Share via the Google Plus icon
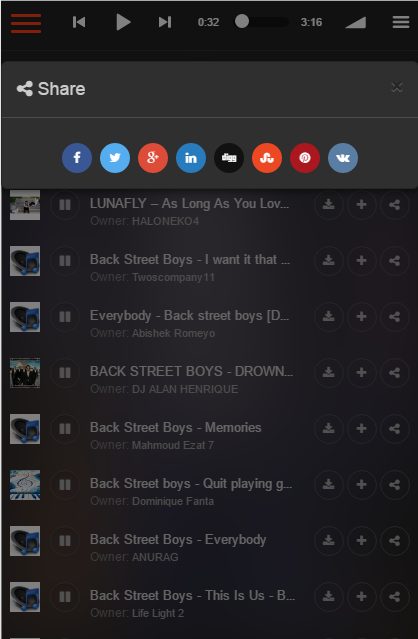The image size is (418, 639). click(x=153, y=158)
